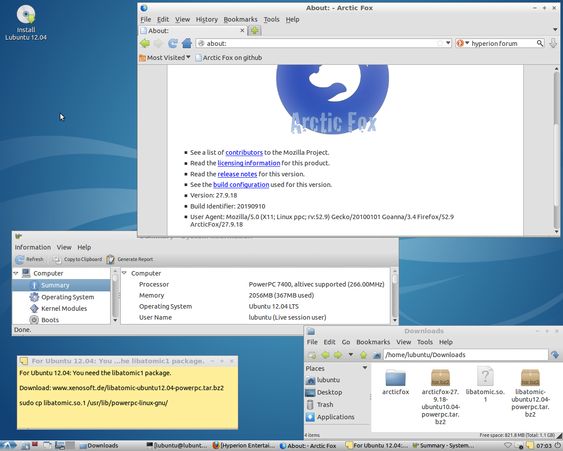The width and height of the screenshot is (563, 451).
Task: Collapse the Computer tree node in the sidebar
Action: point(16,273)
